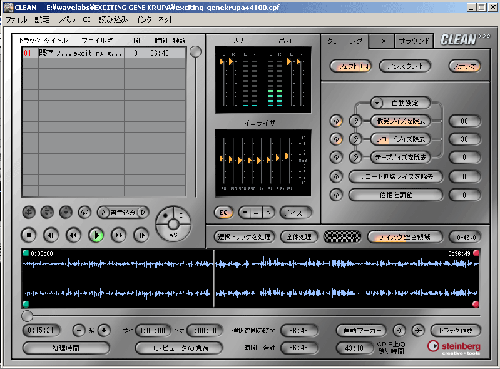This screenshot has height=369, width=500.
Task: Switch to the Cleaning tab
Action: pos(345,41)
